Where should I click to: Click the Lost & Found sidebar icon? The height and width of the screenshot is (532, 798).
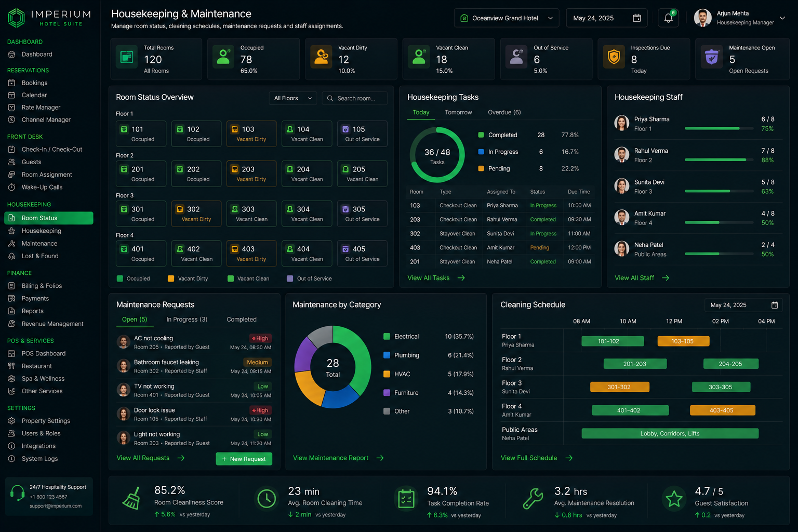pyautogui.click(x=11, y=256)
